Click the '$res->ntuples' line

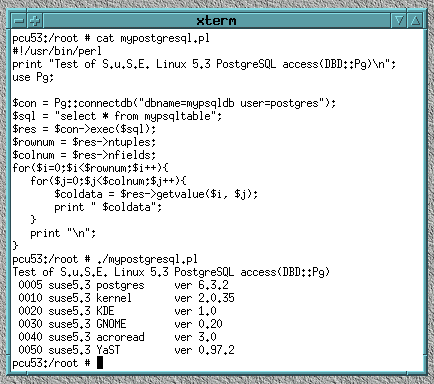point(84,142)
